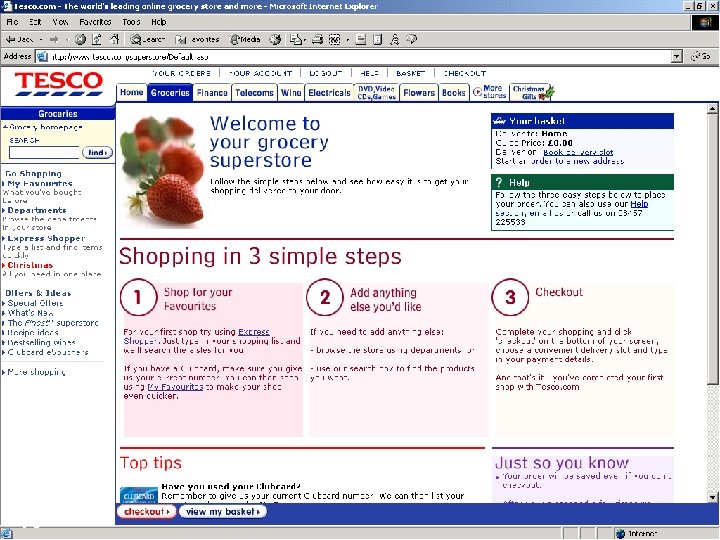Click the Your Orders top link
The height and width of the screenshot is (540, 720).
point(181,73)
